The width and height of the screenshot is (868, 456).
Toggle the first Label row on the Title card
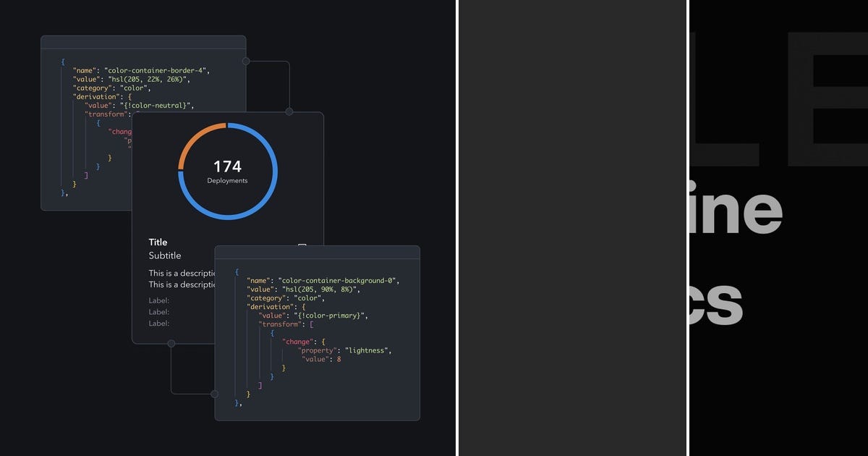(x=158, y=300)
